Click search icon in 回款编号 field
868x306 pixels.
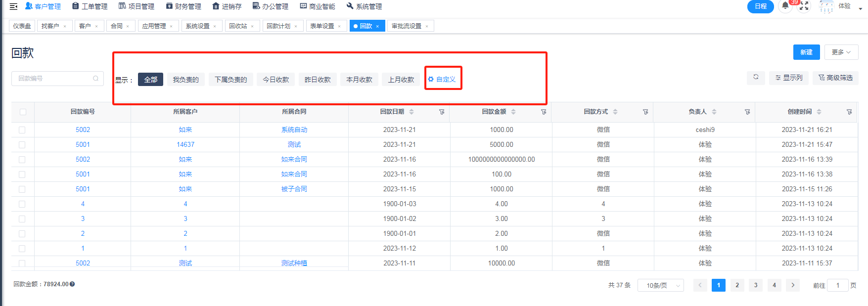click(96, 79)
